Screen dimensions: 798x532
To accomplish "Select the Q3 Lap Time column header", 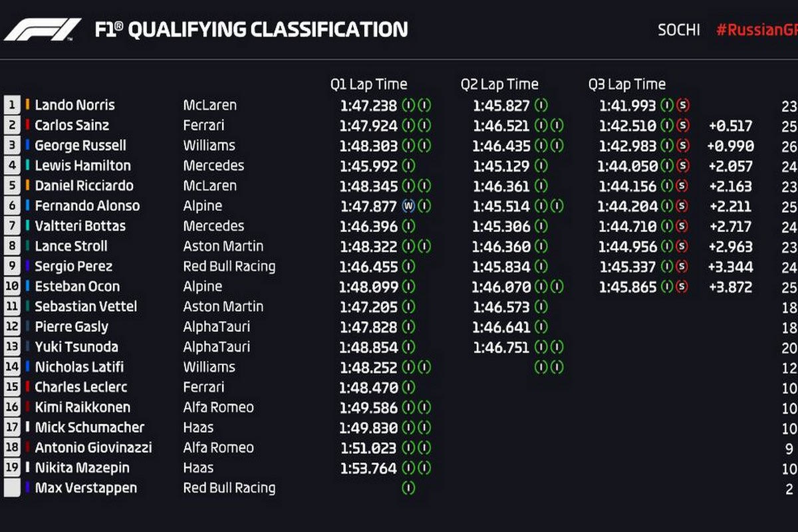I will point(626,84).
